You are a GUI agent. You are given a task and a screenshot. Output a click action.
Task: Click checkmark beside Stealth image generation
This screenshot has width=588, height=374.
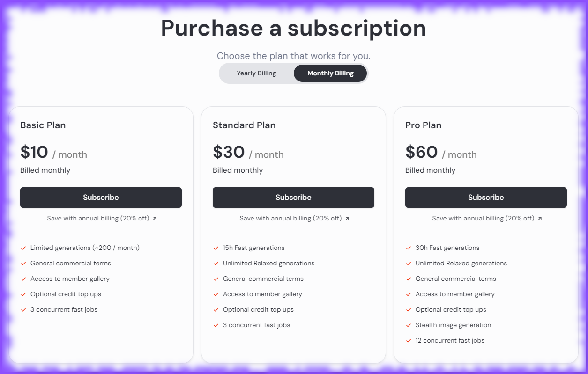409,325
